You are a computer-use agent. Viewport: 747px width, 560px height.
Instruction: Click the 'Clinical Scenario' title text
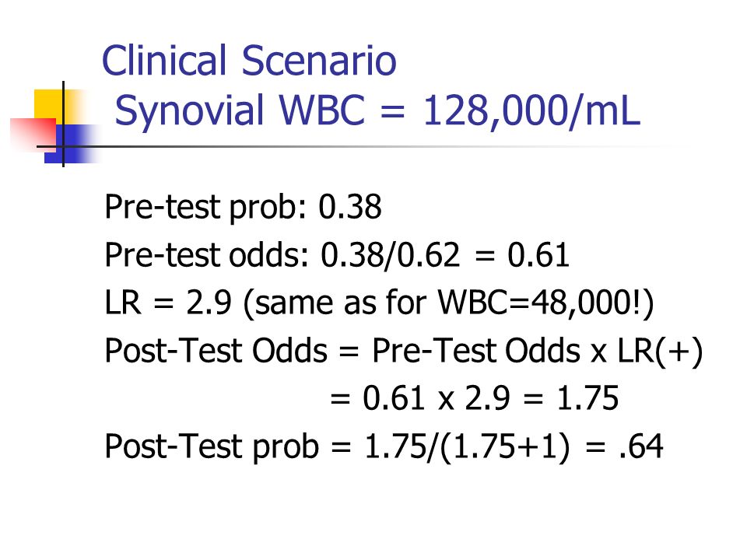(x=249, y=61)
